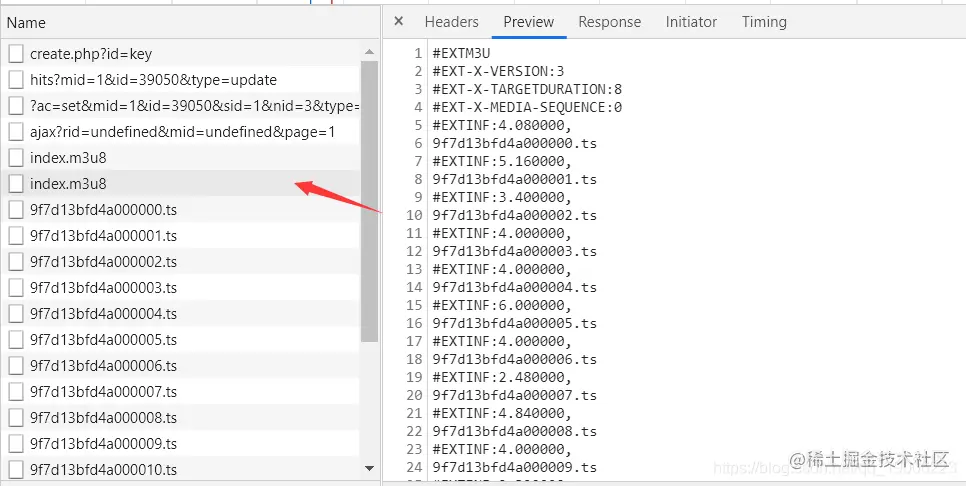Click the file icon beside 9f7d13bfd4a000002.ts in the Name list
The height and width of the screenshot is (486, 966).
click(16, 262)
